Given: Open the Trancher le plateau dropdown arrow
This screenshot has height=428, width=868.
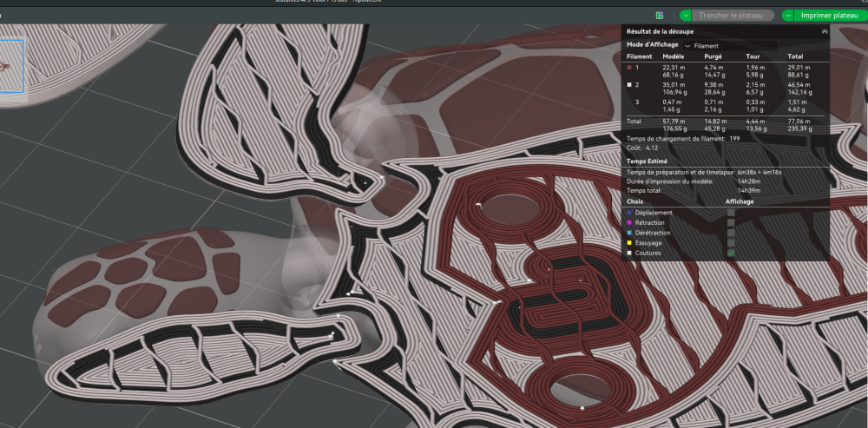Looking at the screenshot, I should 686,16.
